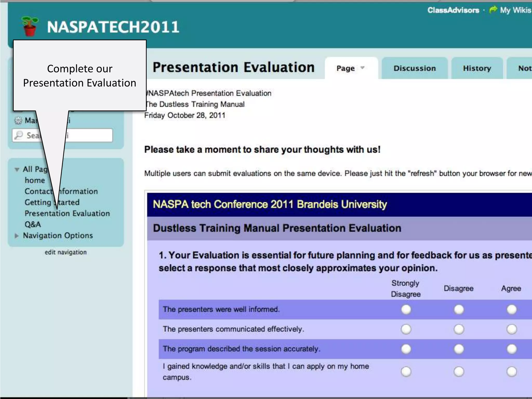Image resolution: width=532 pixels, height=399 pixels.
Task: Click the NASPATECH2011 plant pot logo
Action: coord(30,26)
